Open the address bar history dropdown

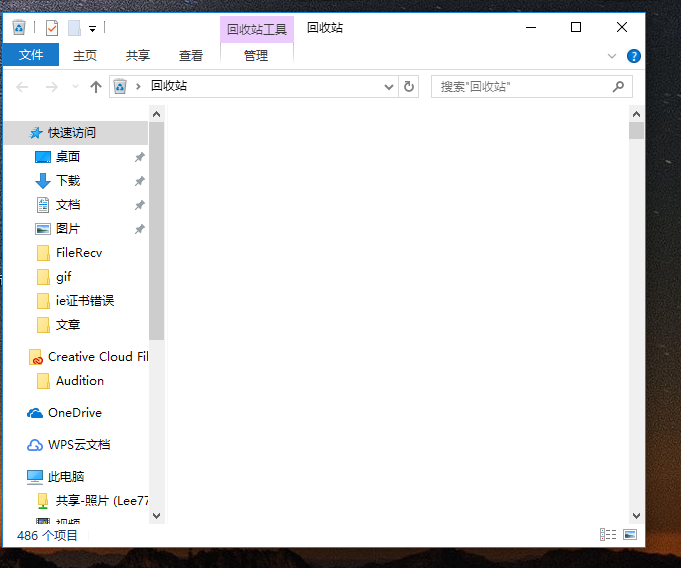(390, 87)
